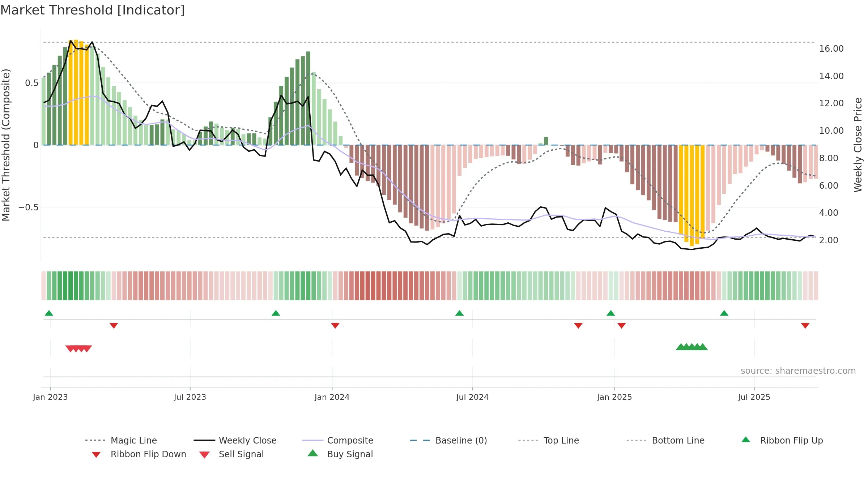Click the Jul 2023 x-axis label
Image resolution: width=868 pixels, height=488 pixels.
click(190, 397)
